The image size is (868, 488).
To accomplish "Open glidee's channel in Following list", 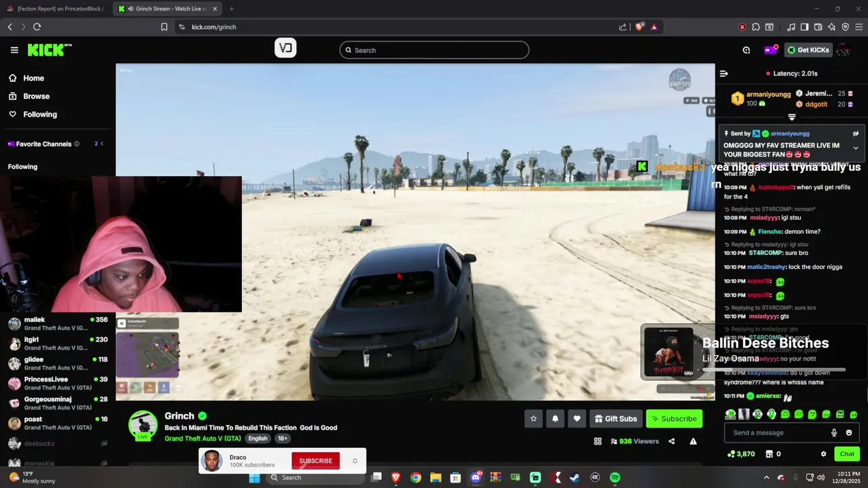I will tap(58, 363).
